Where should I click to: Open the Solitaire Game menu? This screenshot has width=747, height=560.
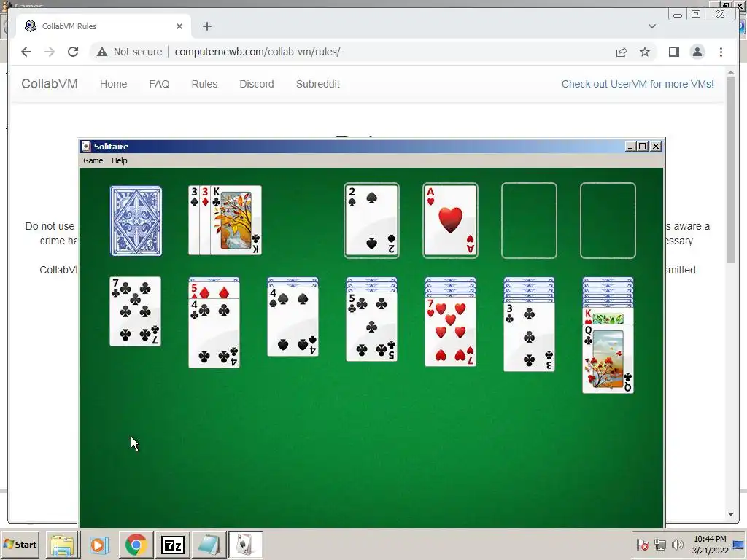(x=93, y=160)
